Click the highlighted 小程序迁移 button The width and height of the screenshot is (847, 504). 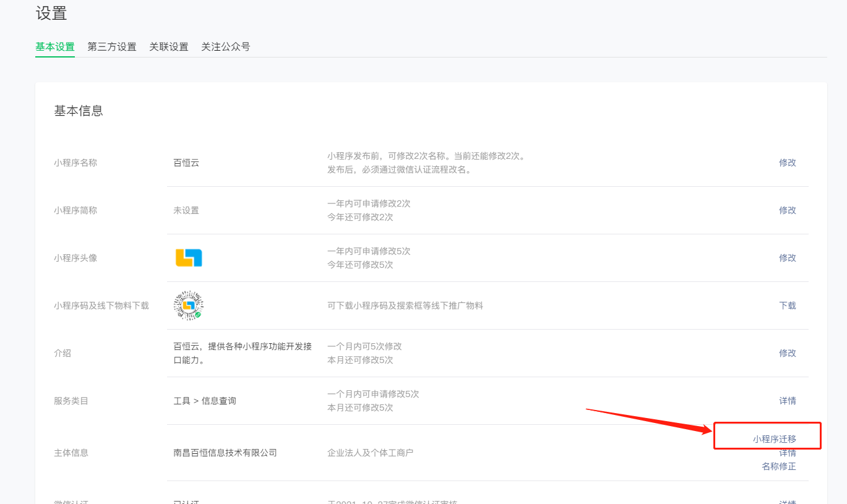pyautogui.click(x=767, y=435)
